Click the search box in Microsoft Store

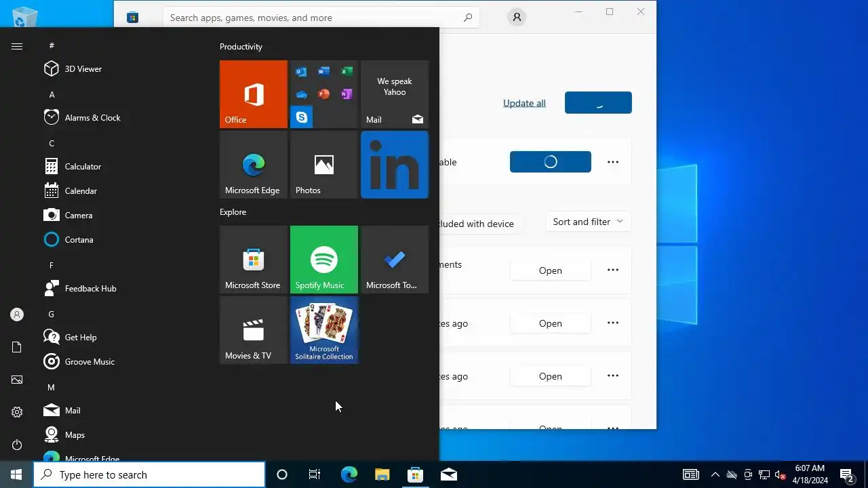coord(321,18)
